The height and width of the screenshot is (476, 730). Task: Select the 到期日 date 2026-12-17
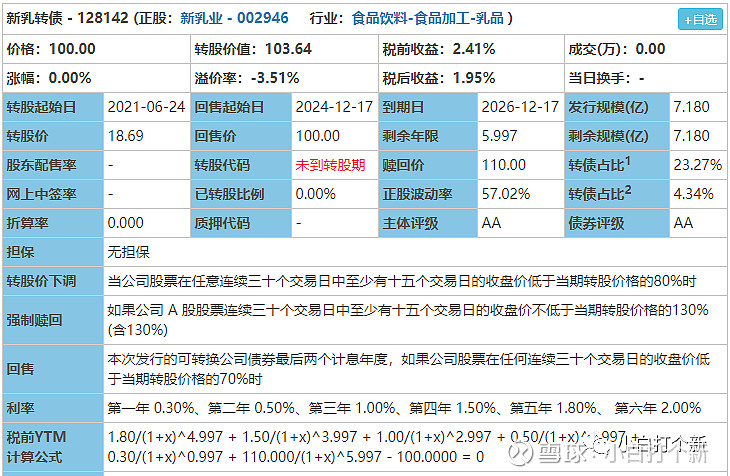pyautogui.click(x=520, y=107)
